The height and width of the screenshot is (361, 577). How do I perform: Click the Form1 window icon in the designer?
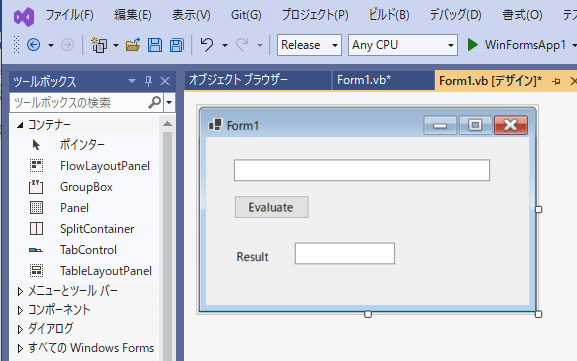[215, 125]
